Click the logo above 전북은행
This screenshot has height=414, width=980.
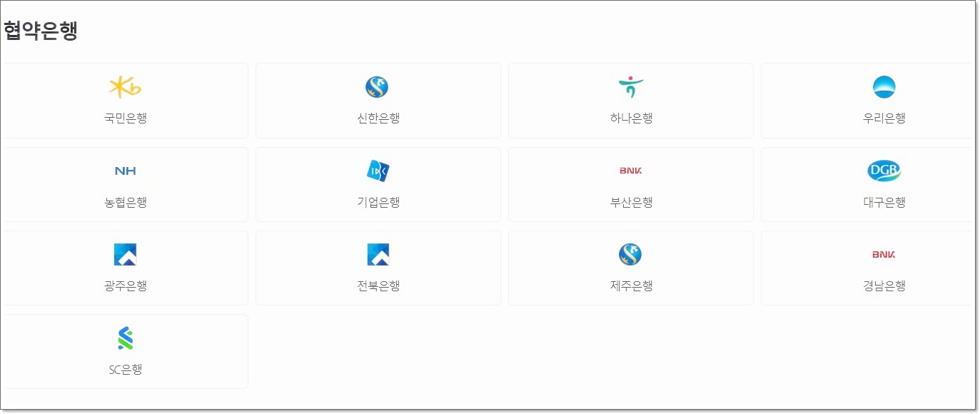(x=378, y=254)
